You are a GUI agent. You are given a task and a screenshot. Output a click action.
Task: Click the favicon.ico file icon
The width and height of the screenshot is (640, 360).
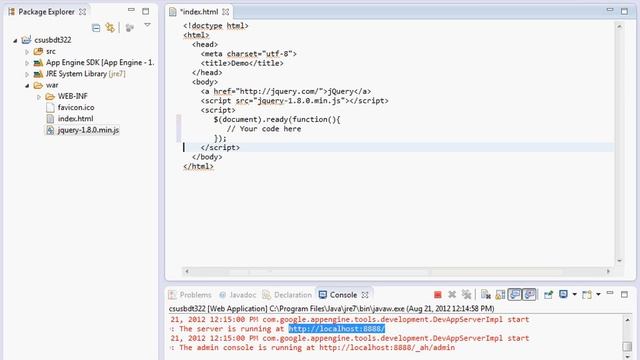pyautogui.click(x=50, y=108)
